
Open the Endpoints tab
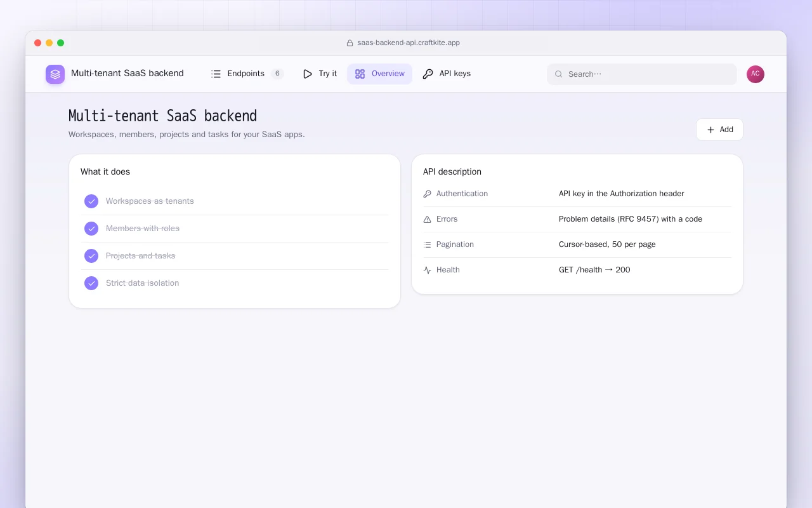(x=247, y=74)
